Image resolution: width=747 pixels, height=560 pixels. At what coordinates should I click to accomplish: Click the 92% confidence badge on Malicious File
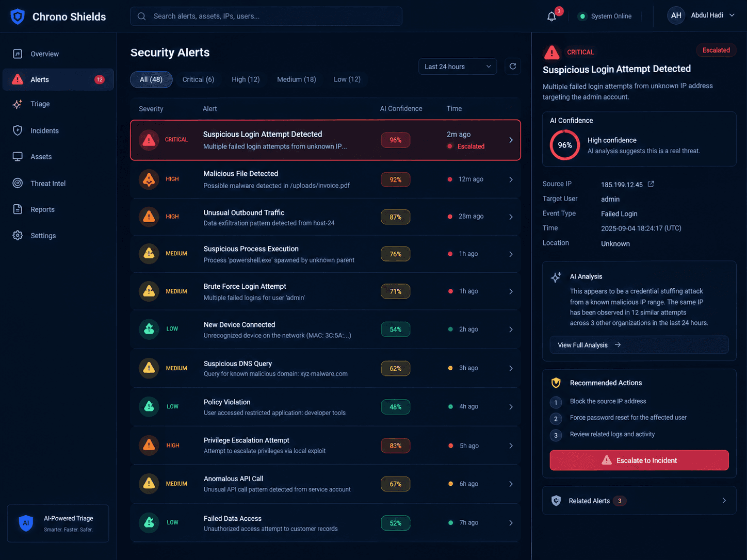pyautogui.click(x=396, y=179)
